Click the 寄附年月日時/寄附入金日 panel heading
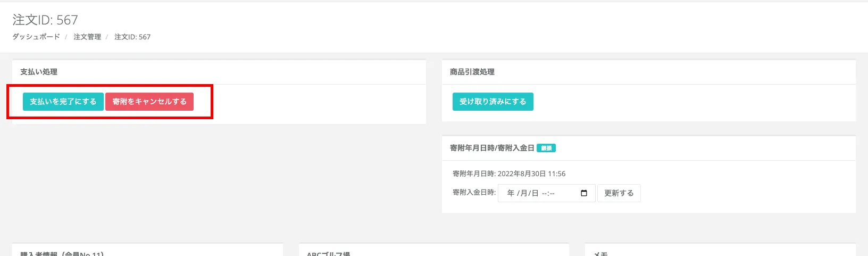Screen dimensions: 868x256 (x=492, y=148)
